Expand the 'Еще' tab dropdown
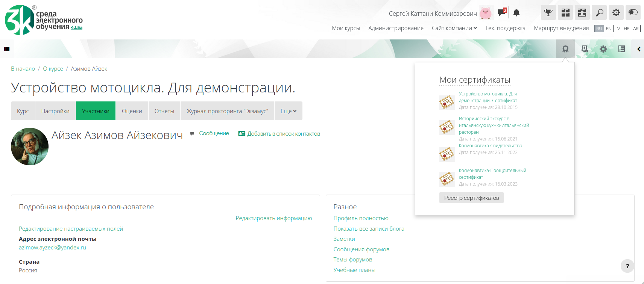 click(288, 111)
